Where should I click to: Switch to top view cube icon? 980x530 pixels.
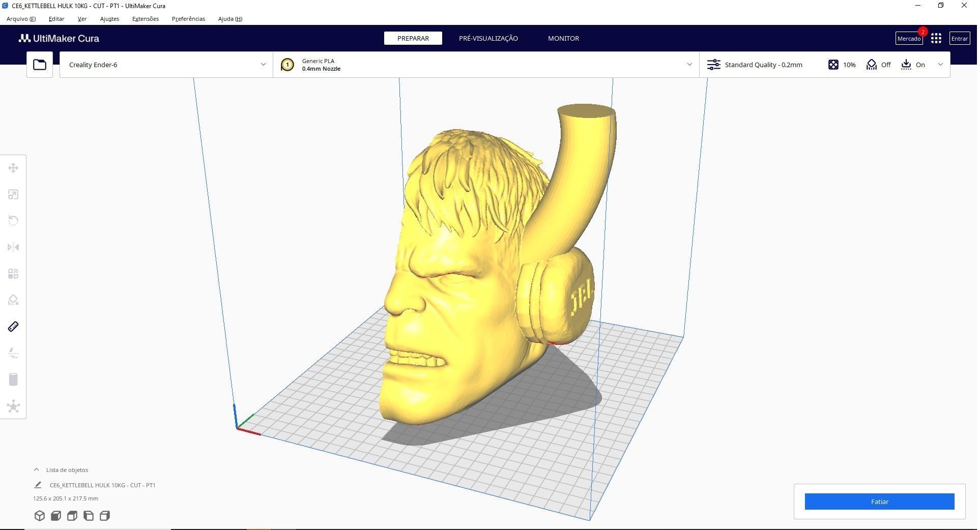point(72,516)
